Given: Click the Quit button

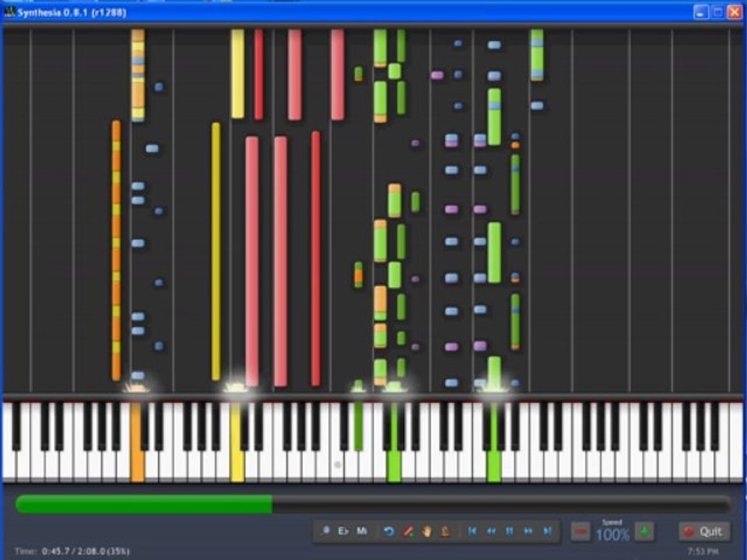Looking at the screenshot, I should tap(704, 531).
